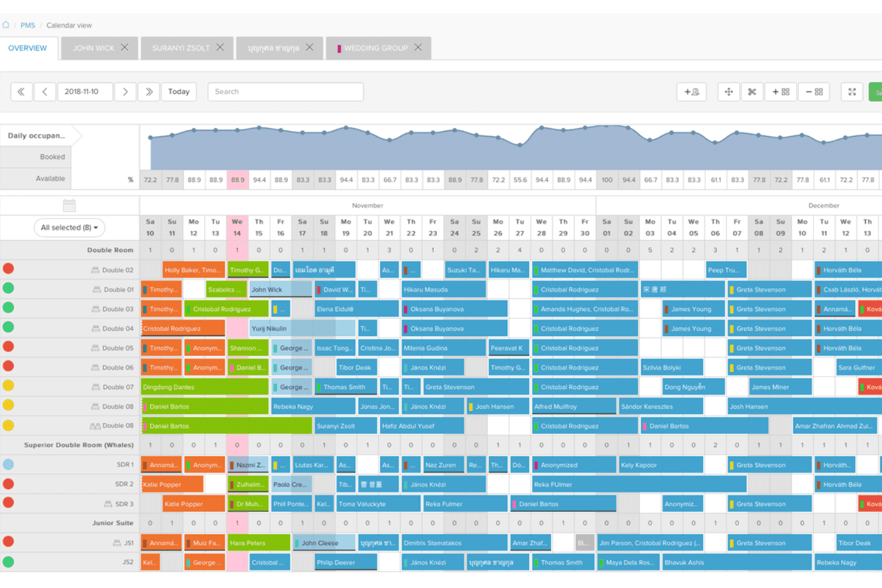
Task: Open fullscreen calendar view icon
Action: tap(852, 92)
